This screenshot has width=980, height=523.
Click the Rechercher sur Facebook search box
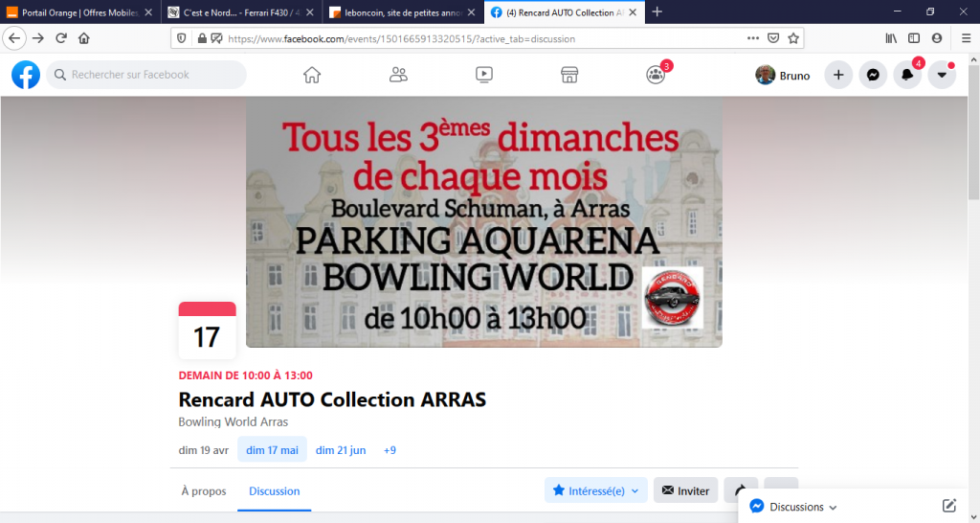point(146,75)
